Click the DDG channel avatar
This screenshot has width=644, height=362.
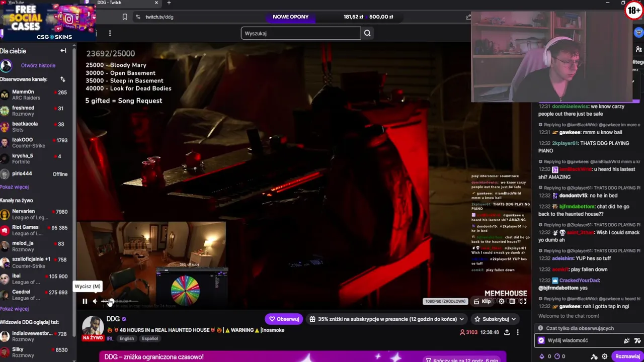point(93,327)
